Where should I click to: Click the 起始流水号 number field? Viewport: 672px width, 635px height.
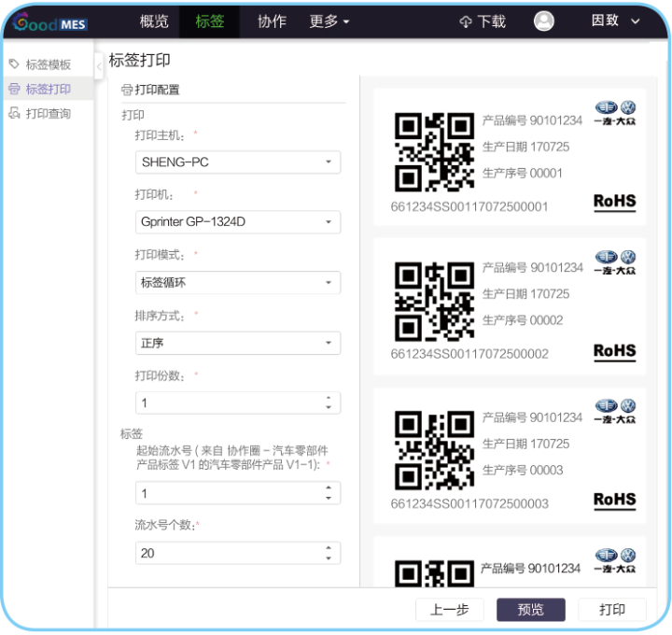(x=238, y=493)
